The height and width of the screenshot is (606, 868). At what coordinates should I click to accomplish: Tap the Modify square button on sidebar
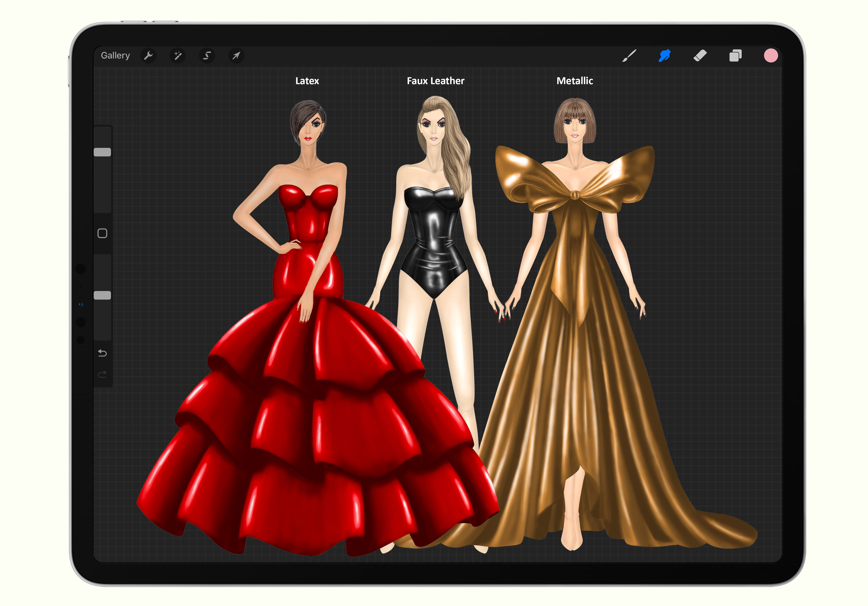click(102, 233)
